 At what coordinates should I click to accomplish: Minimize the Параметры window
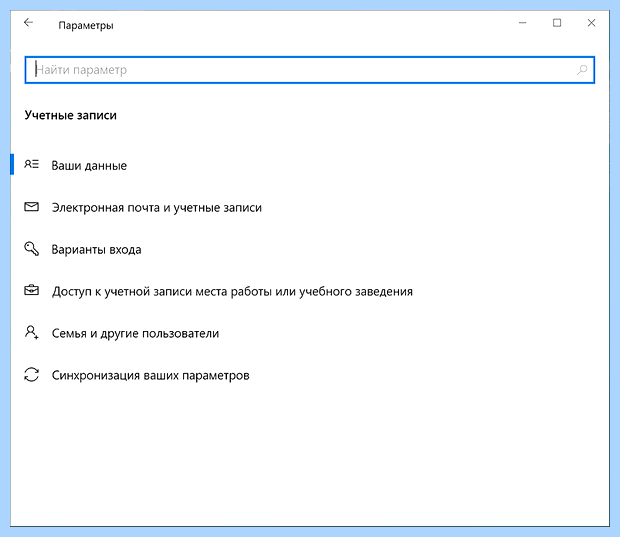pyautogui.click(x=523, y=23)
